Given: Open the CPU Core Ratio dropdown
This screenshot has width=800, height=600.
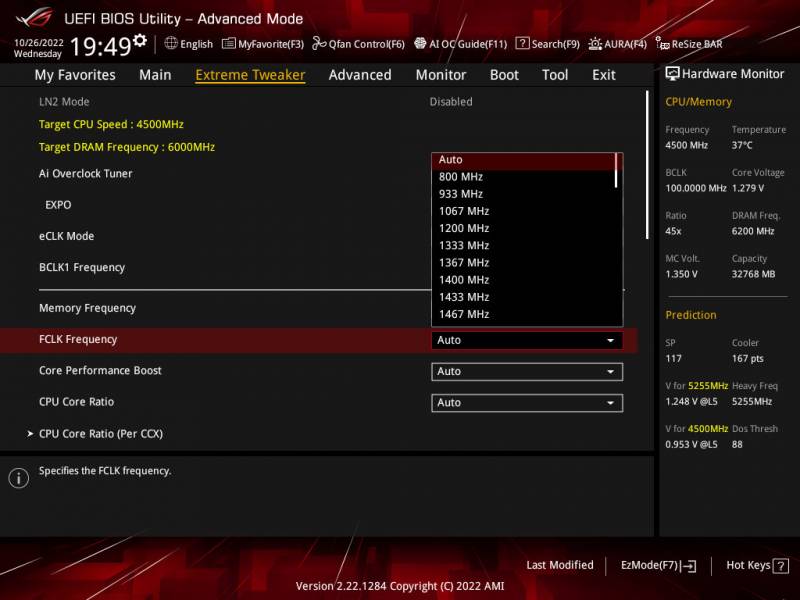Looking at the screenshot, I should pyautogui.click(x=527, y=403).
